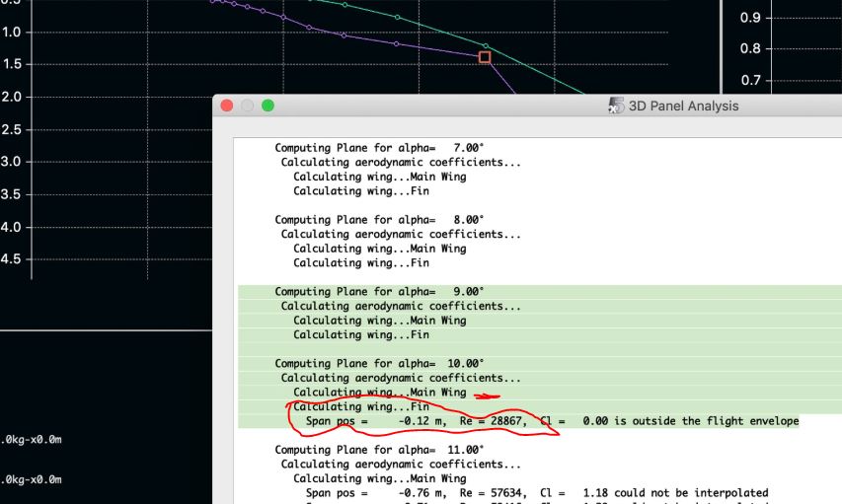Click the 1.5 label on left graph axis
842x504 pixels.
pyautogui.click(x=11, y=64)
